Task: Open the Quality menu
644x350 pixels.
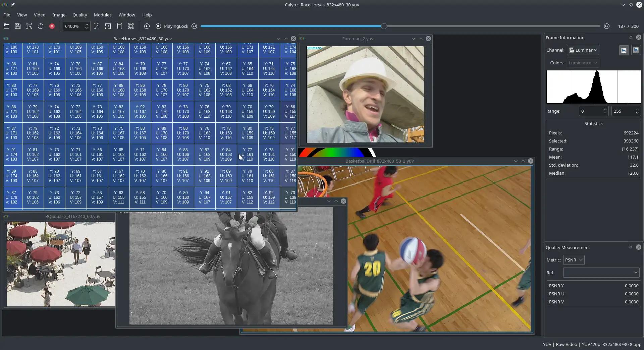Action: (79, 15)
